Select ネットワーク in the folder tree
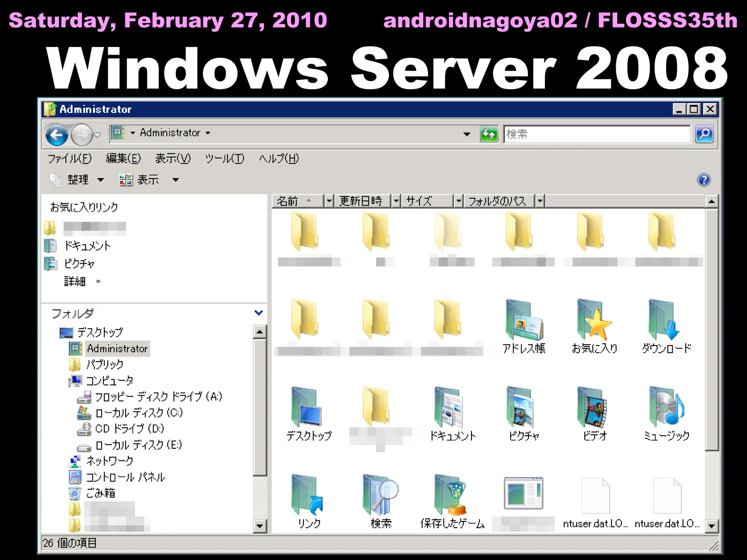This screenshot has width=747, height=560. point(101,461)
